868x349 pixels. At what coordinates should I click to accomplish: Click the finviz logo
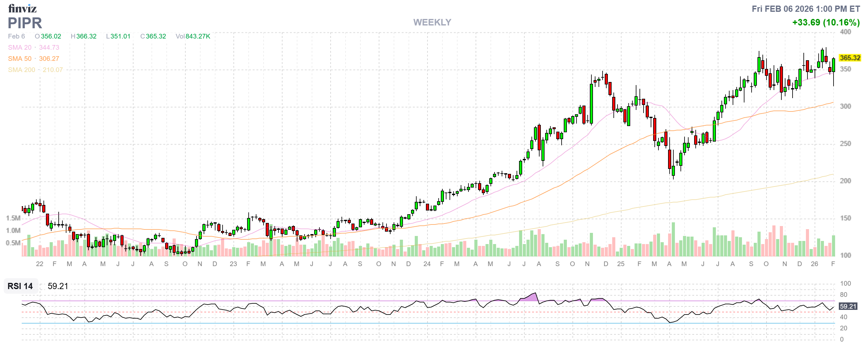tap(22, 8)
